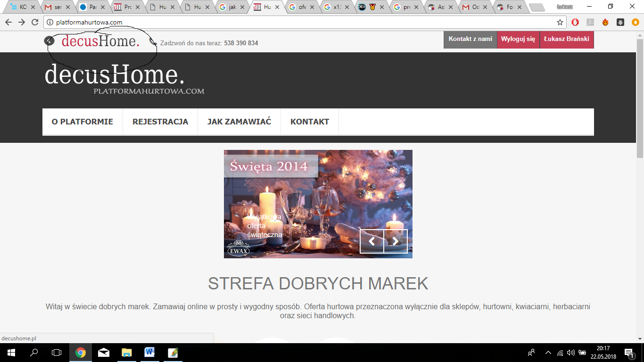Viewport: 644px width, 362px height.
Task: Open taskbar search magnifier
Action: [34, 352]
